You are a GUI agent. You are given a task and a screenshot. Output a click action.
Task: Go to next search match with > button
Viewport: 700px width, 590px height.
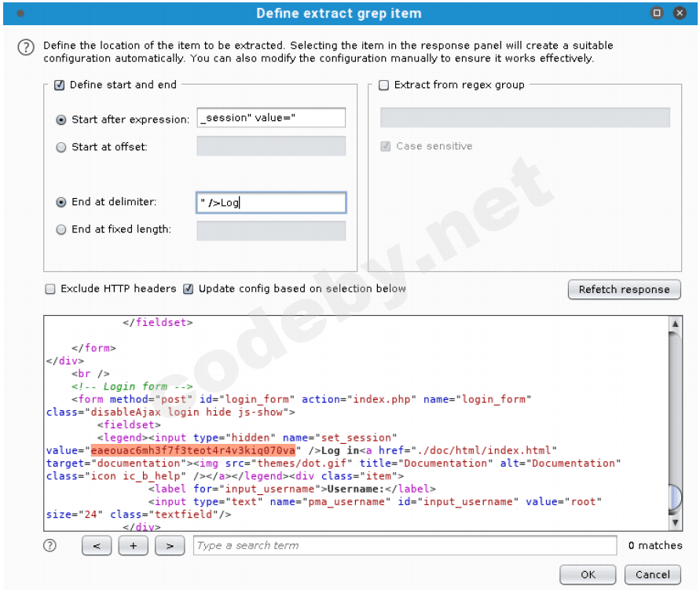click(170, 545)
